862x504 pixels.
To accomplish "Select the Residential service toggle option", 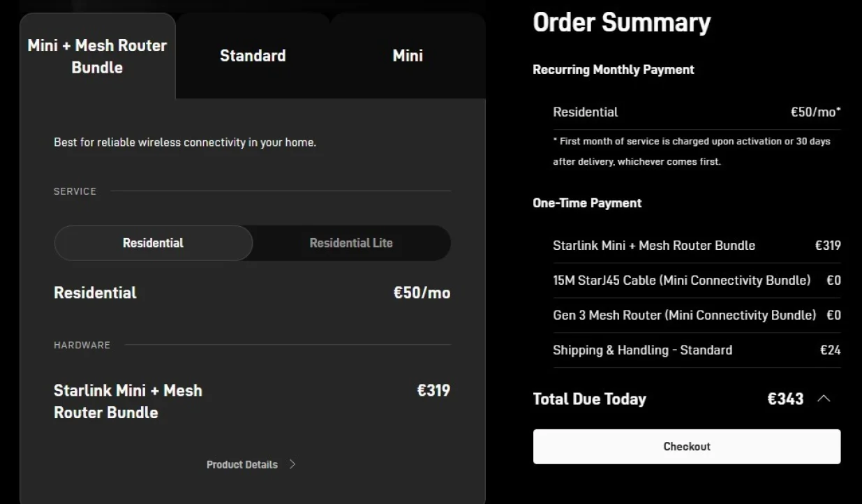I will coord(154,243).
